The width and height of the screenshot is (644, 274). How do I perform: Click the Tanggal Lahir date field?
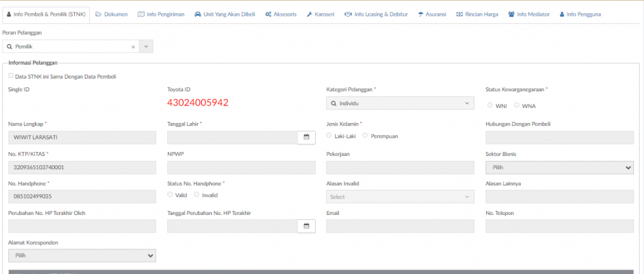coord(233,138)
